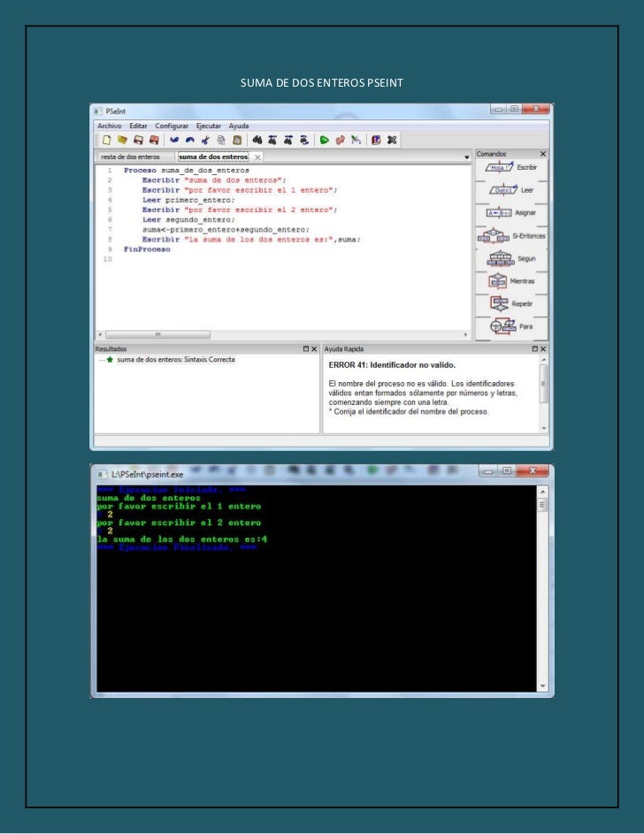Screen dimensions: 644x834
Task: Click the Paste clipboard icon
Action: [x=237, y=140]
